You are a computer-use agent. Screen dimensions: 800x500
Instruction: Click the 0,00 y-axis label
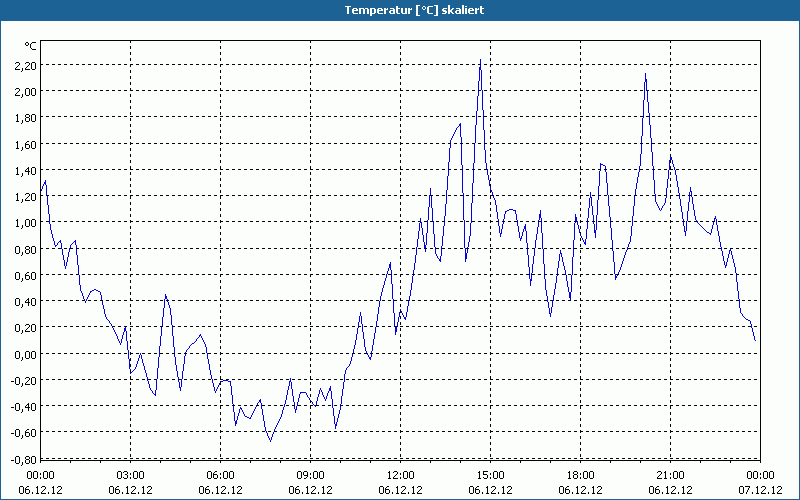pyautogui.click(x=27, y=354)
